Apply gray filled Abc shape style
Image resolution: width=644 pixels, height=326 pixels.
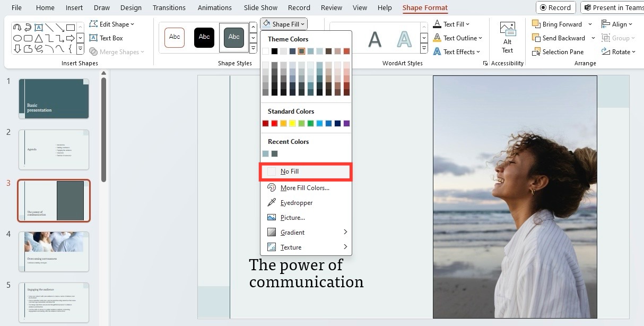point(234,37)
